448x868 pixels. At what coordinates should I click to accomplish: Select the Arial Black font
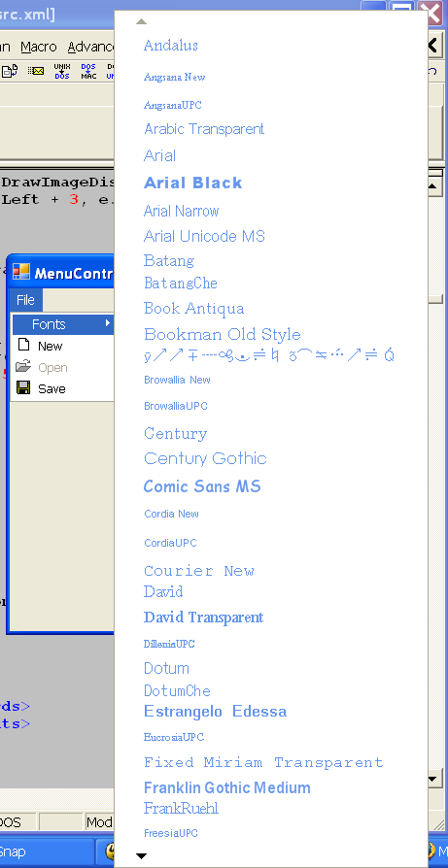pos(192,183)
